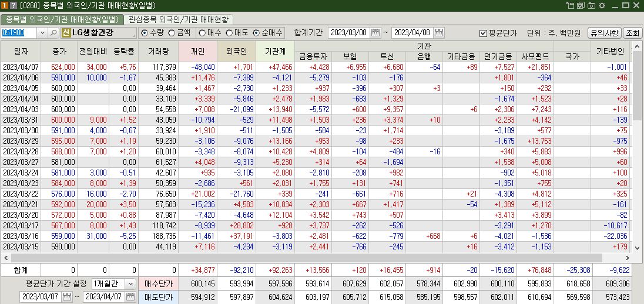Click the 사모펀드 column header
The width and height of the screenshot is (644, 304).
pyautogui.click(x=535, y=56)
